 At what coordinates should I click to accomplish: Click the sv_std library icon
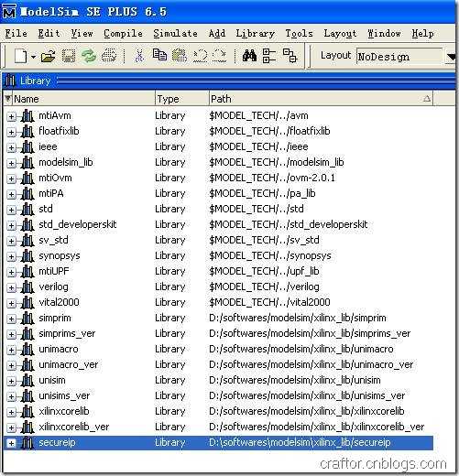[27, 240]
